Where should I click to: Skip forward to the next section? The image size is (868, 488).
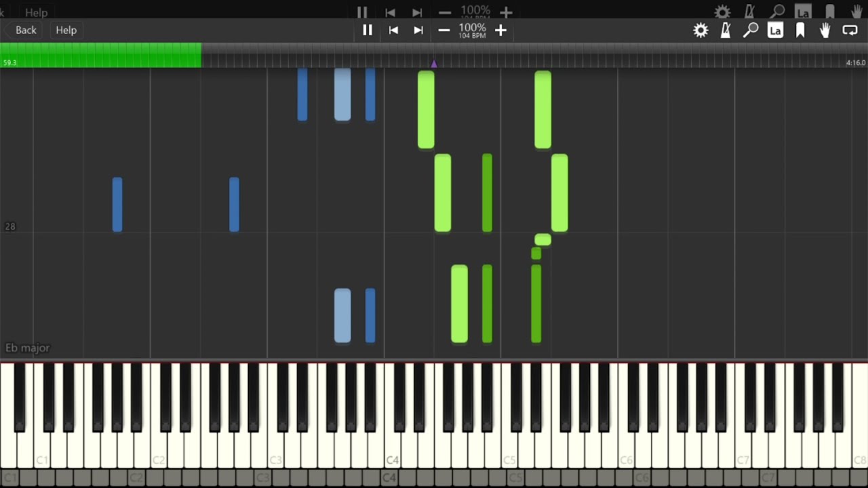point(418,30)
